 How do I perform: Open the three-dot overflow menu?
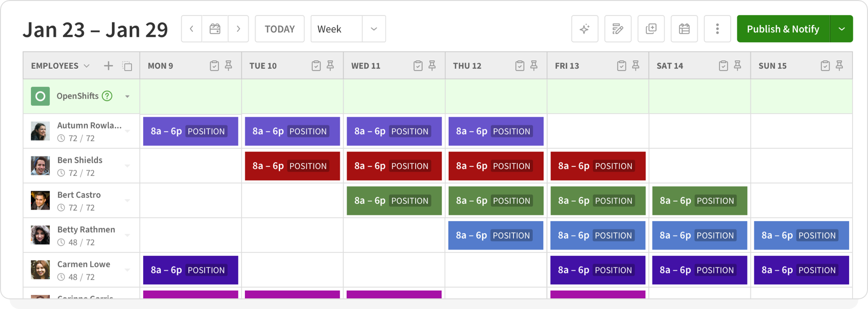pos(718,29)
